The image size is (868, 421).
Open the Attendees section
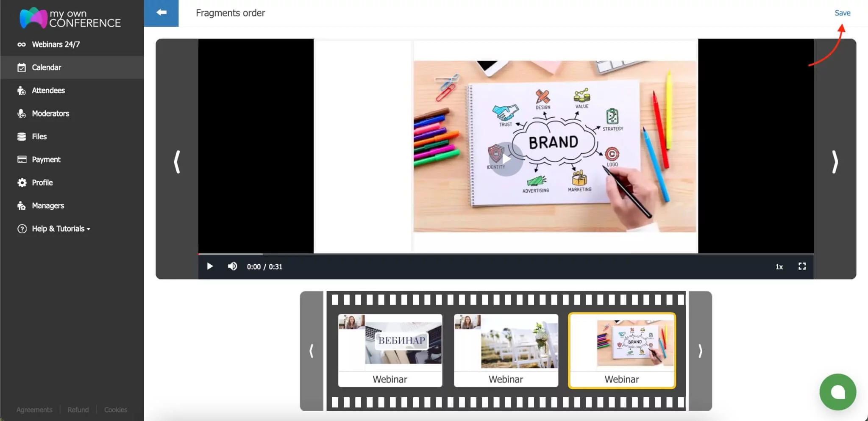[48, 90]
